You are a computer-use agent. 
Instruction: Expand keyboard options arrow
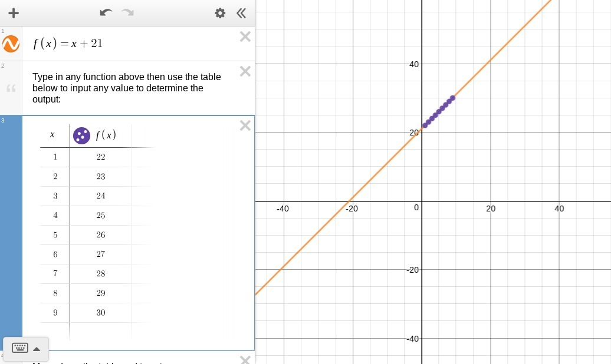click(x=37, y=349)
